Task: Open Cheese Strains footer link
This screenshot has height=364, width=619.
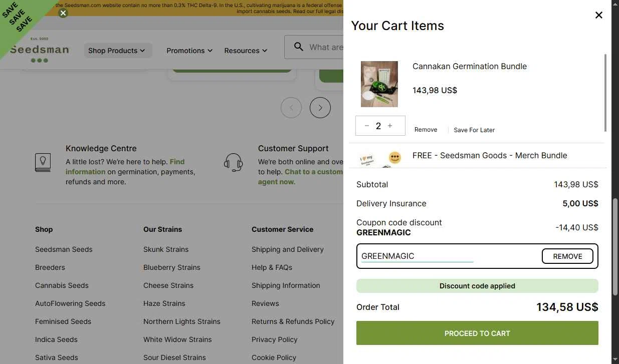Action: 168,285
